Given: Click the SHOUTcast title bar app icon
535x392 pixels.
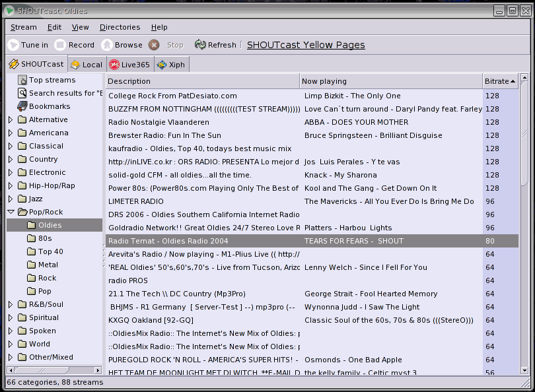Looking at the screenshot, I should [9, 11].
